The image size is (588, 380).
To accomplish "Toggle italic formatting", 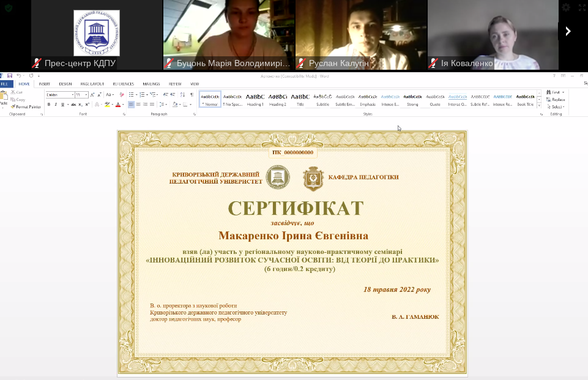I will click(56, 105).
